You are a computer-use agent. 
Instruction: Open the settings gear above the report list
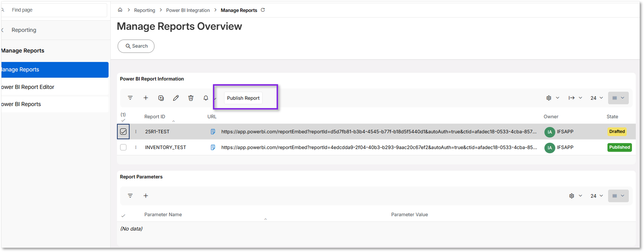click(549, 98)
